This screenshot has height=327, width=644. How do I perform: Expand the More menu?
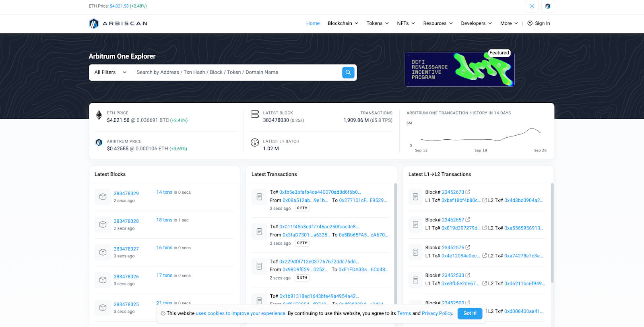click(509, 23)
